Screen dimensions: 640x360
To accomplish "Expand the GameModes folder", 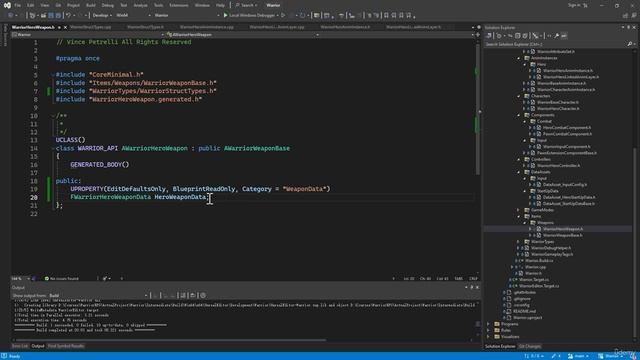I will 519,210.
